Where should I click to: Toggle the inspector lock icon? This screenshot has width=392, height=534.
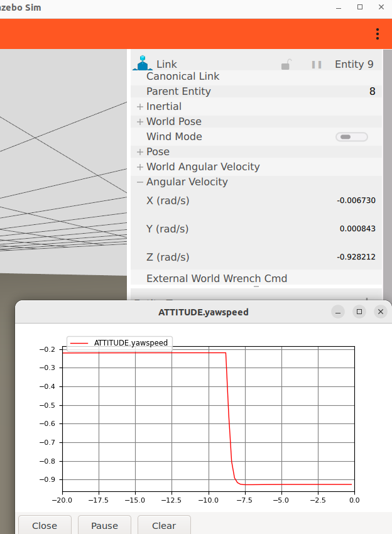[x=286, y=64]
